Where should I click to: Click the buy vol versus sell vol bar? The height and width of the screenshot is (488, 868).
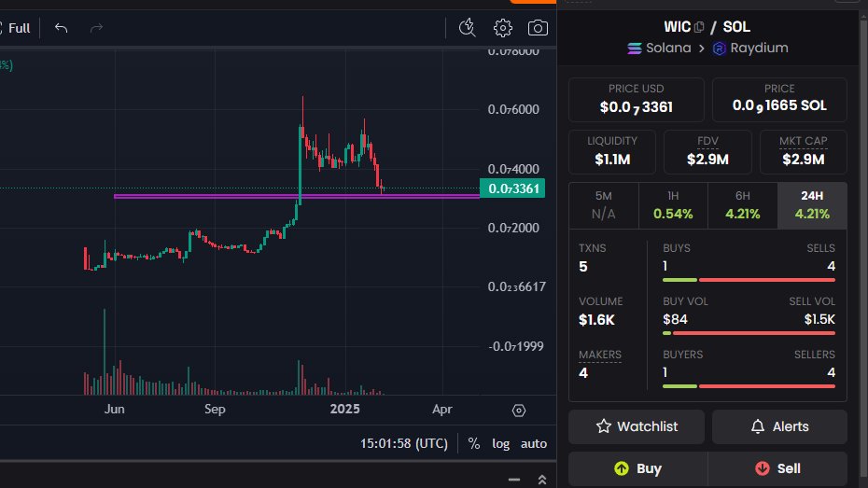point(749,333)
